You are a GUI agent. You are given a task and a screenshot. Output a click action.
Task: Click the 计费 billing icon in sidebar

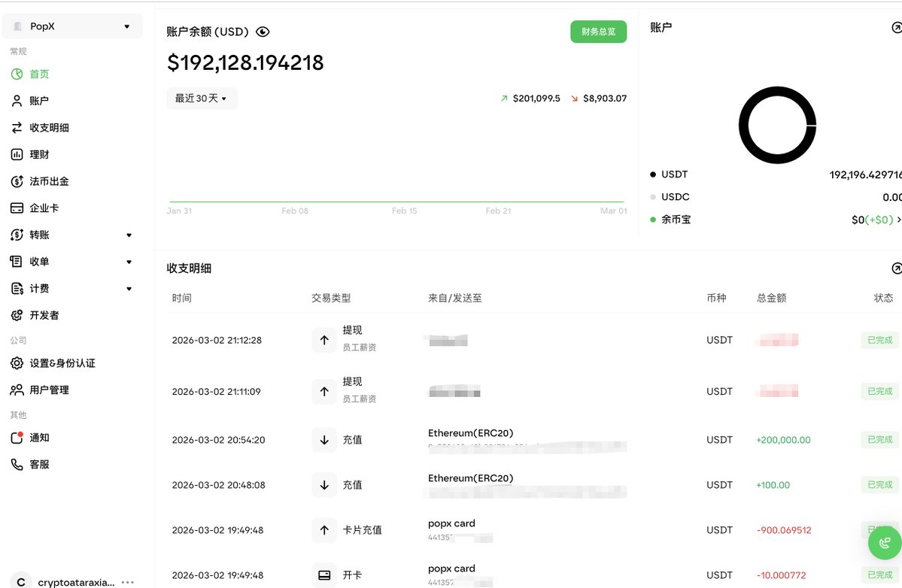click(17, 289)
